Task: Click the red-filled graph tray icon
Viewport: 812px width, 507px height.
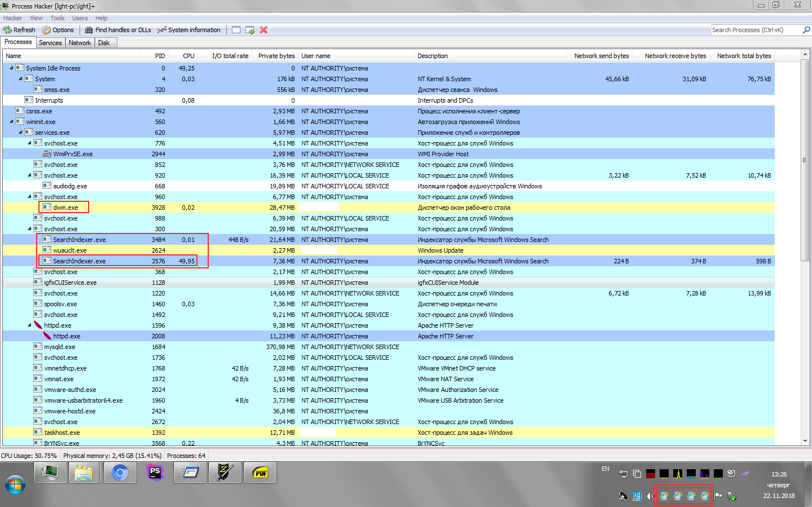Action: (651, 474)
